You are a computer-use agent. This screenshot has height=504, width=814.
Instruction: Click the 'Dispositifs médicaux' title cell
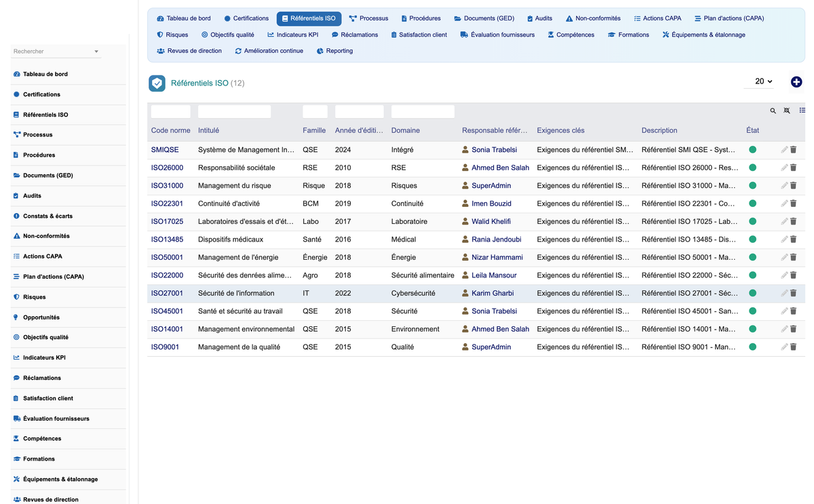[231, 239]
